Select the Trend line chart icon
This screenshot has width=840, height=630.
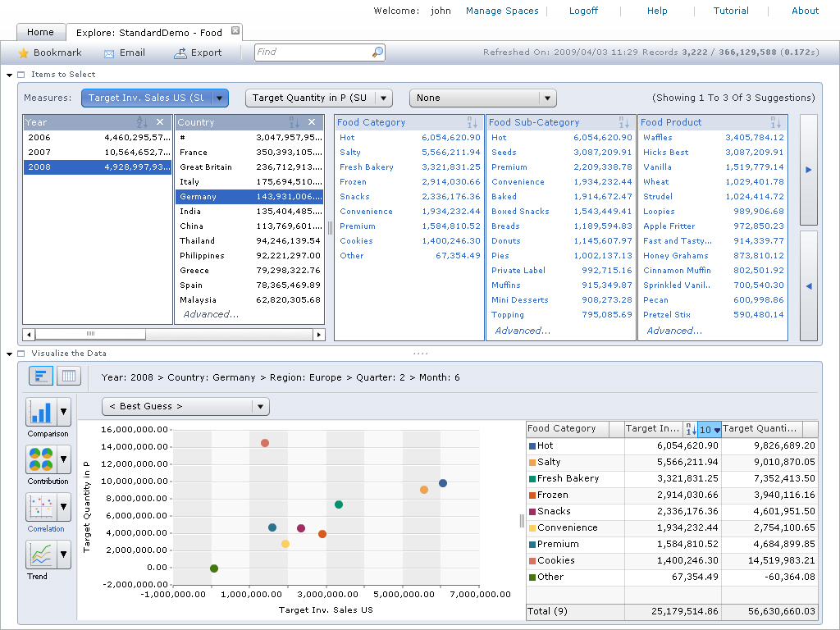coord(40,555)
